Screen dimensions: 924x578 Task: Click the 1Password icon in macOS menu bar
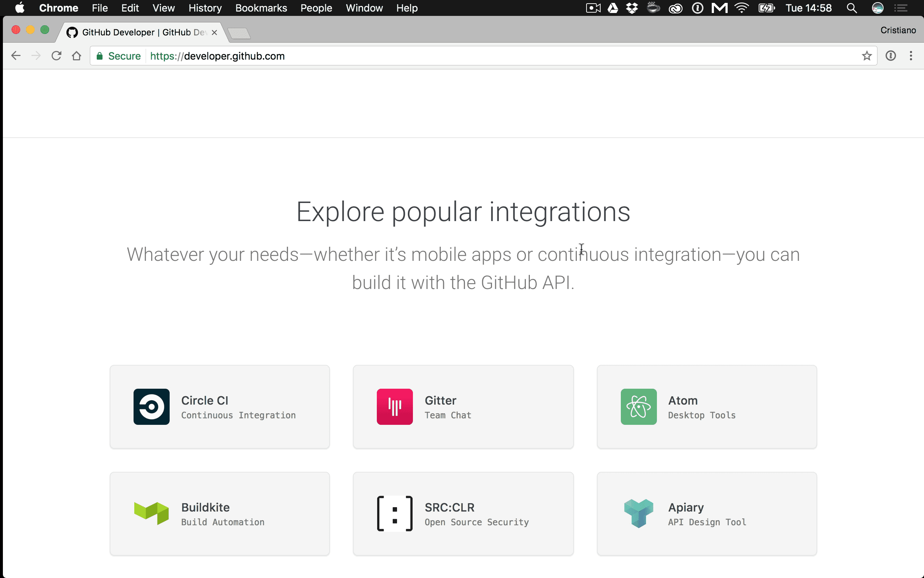(x=698, y=8)
